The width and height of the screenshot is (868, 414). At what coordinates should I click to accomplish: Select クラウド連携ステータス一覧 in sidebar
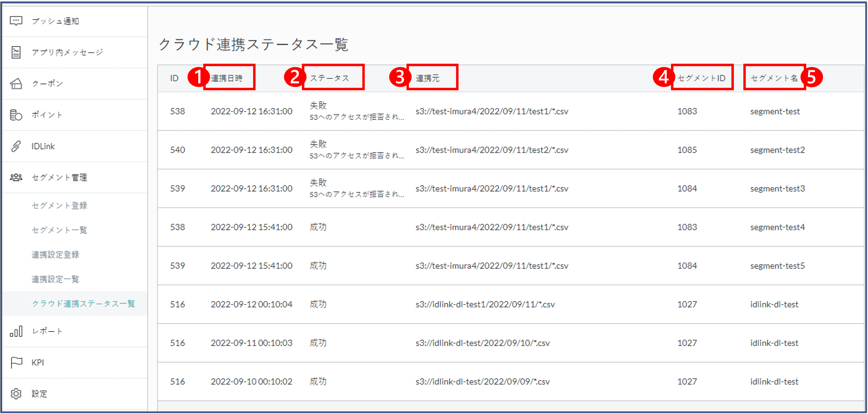pyautogui.click(x=83, y=304)
